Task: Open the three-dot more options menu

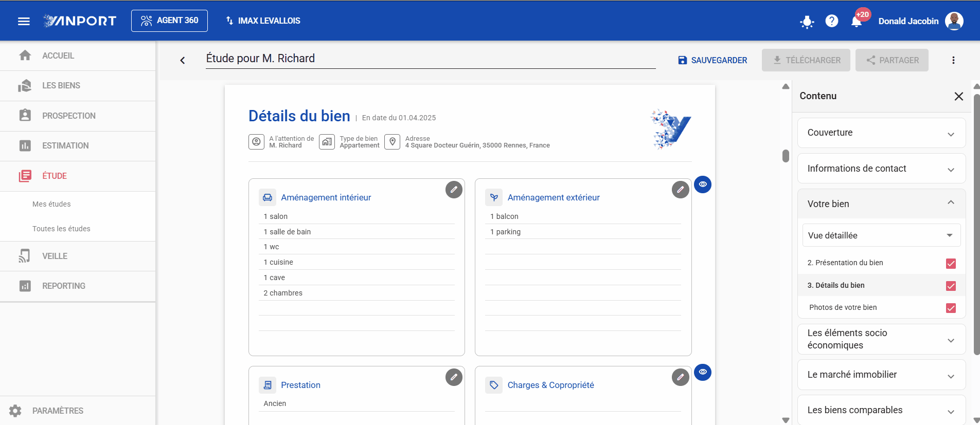Action: tap(953, 60)
